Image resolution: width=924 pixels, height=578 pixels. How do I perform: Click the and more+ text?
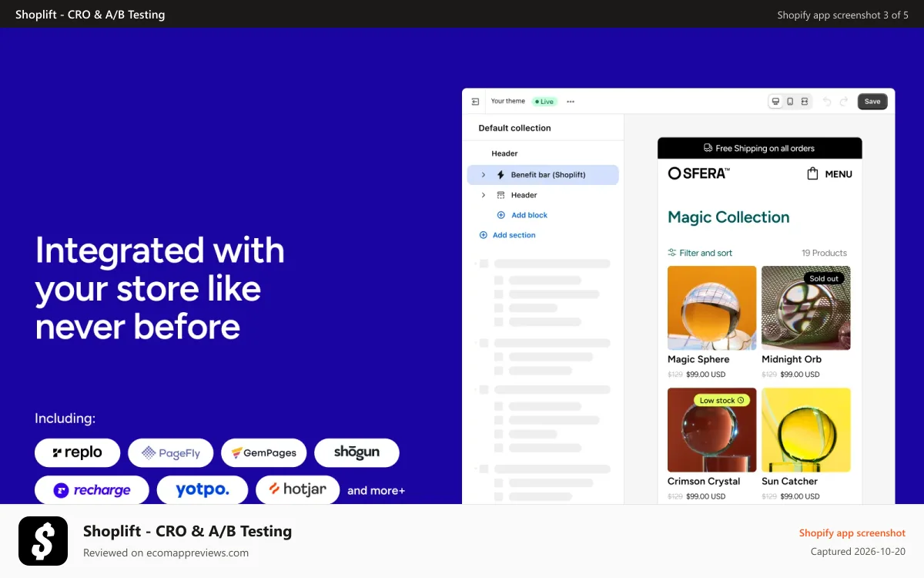pos(376,490)
